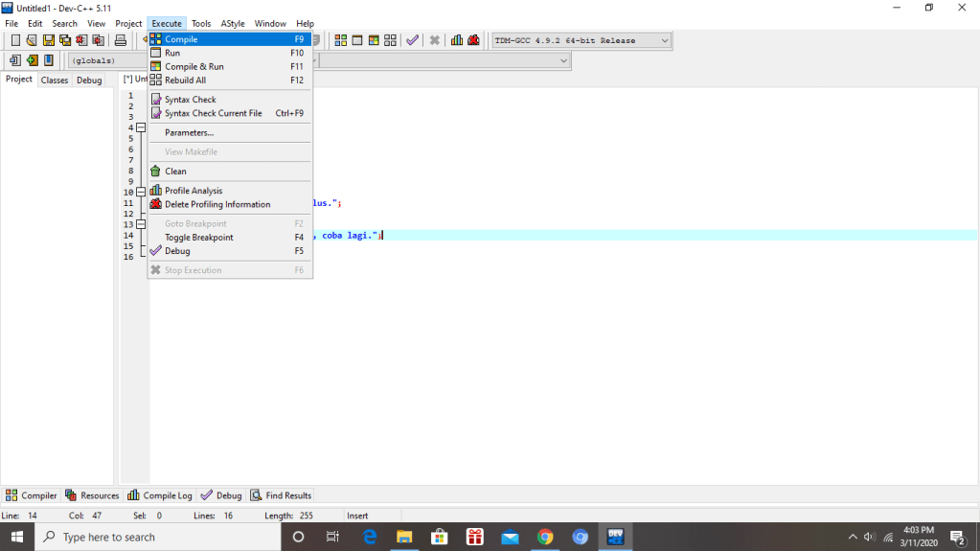This screenshot has width=980, height=551.
Task: Click the Delete Profiling Information toolbar icon
Action: click(x=473, y=40)
